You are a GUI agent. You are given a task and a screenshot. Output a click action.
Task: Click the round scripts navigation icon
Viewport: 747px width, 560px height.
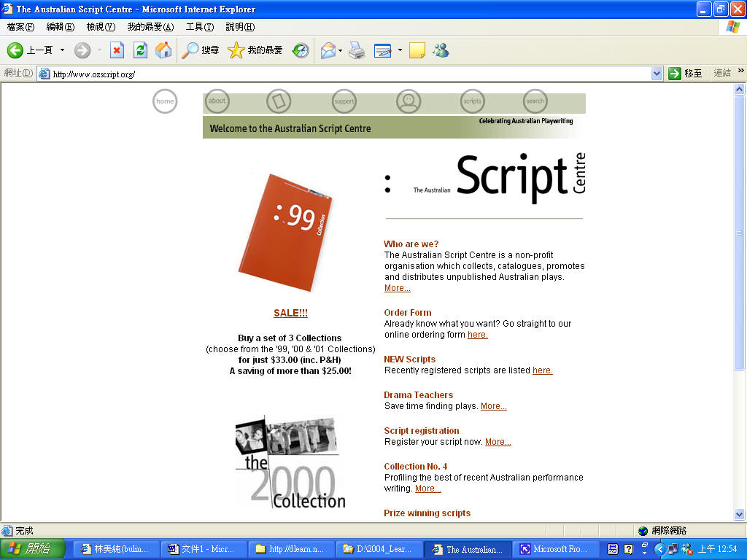pyautogui.click(x=472, y=101)
